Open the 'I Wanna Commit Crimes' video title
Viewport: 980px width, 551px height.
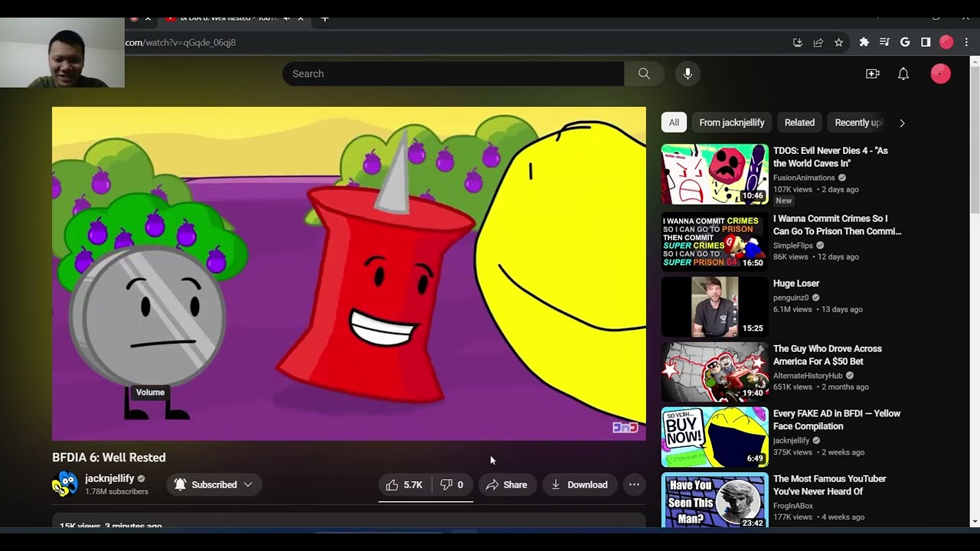tap(838, 225)
